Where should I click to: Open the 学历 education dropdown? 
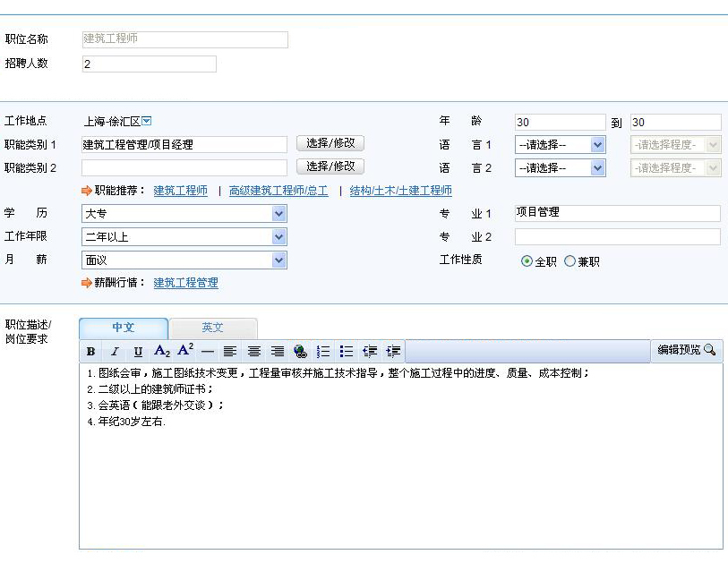click(279, 214)
